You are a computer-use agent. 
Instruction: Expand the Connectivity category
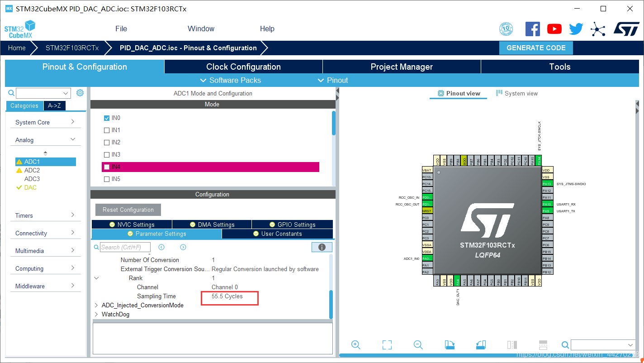[73, 233]
